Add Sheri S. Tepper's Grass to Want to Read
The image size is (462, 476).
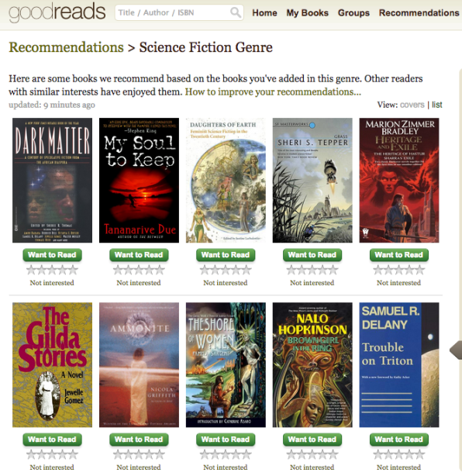tap(312, 255)
